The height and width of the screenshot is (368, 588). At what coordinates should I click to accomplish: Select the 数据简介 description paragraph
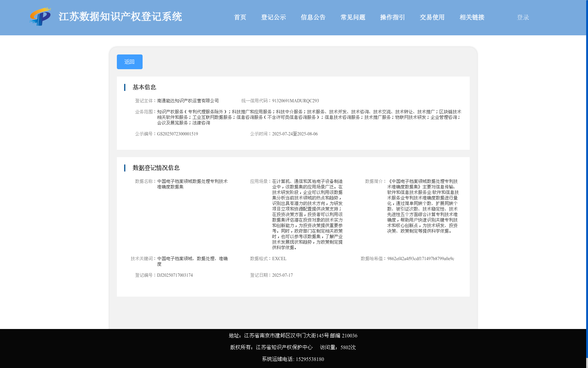pos(423,206)
